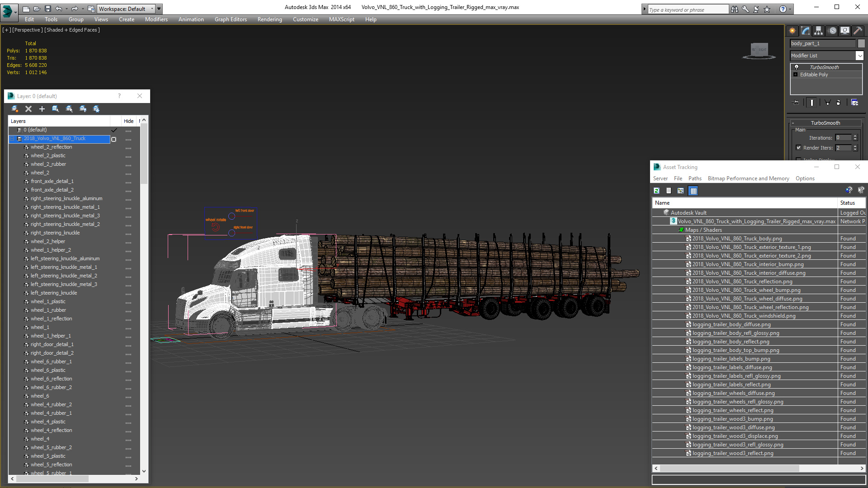The image size is (868, 488).
Task: Toggle Hide for front_axle_detail_1 row
Action: [128, 182]
